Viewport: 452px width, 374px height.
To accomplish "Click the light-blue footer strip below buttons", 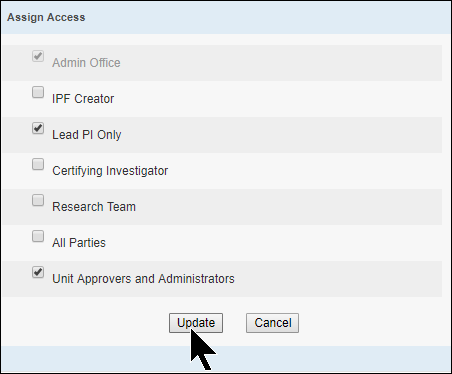I will (226, 359).
